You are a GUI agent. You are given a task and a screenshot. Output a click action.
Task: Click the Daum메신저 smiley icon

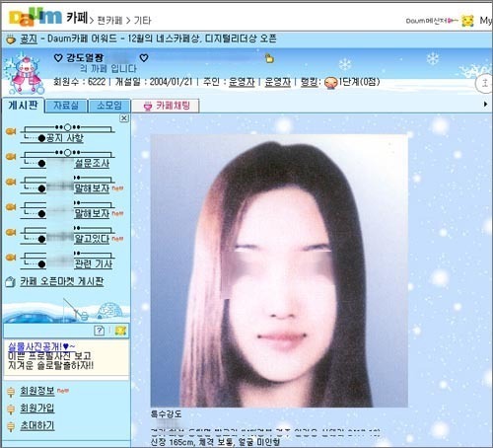pyautogui.click(x=467, y=21)
